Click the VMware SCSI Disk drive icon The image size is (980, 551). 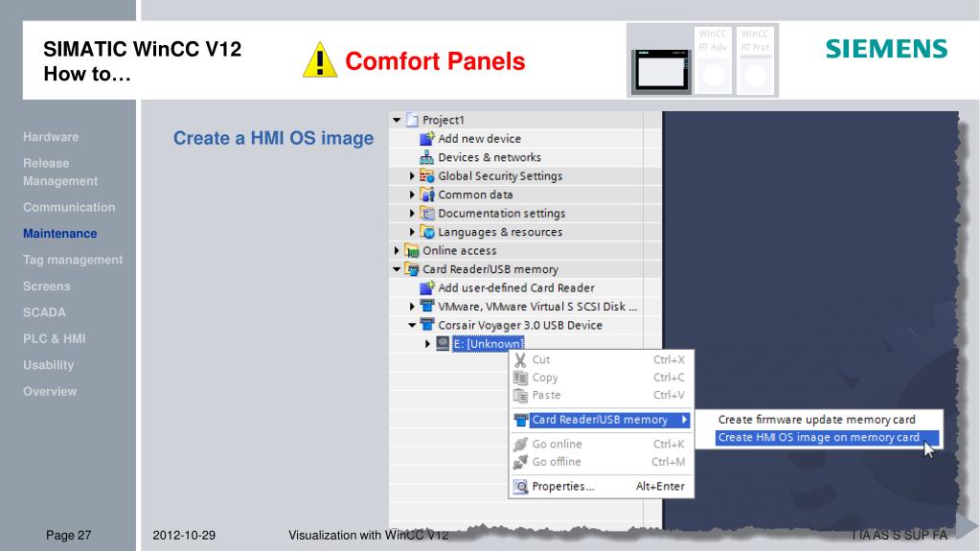tap(427, 306)
